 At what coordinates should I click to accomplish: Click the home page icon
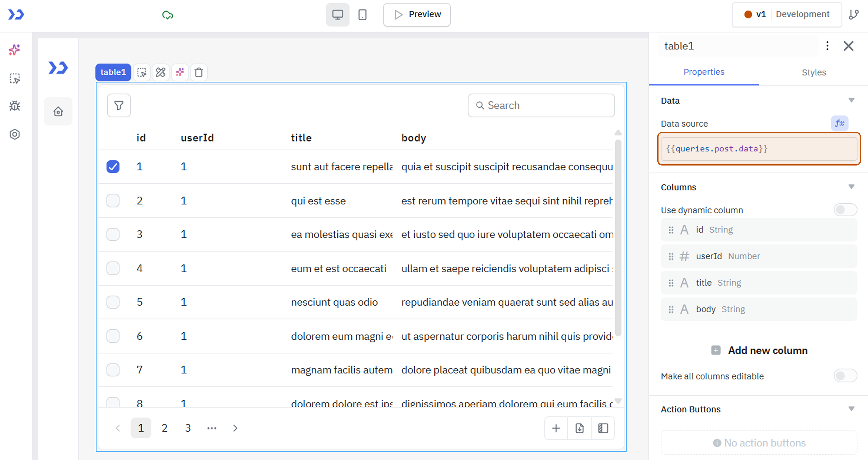(x=58, y=111)
